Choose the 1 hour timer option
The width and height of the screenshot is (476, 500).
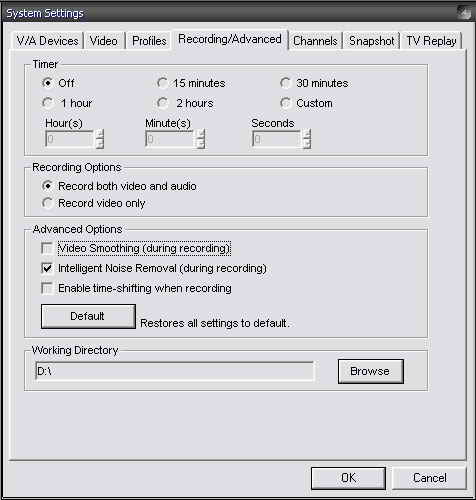[67, 103]
